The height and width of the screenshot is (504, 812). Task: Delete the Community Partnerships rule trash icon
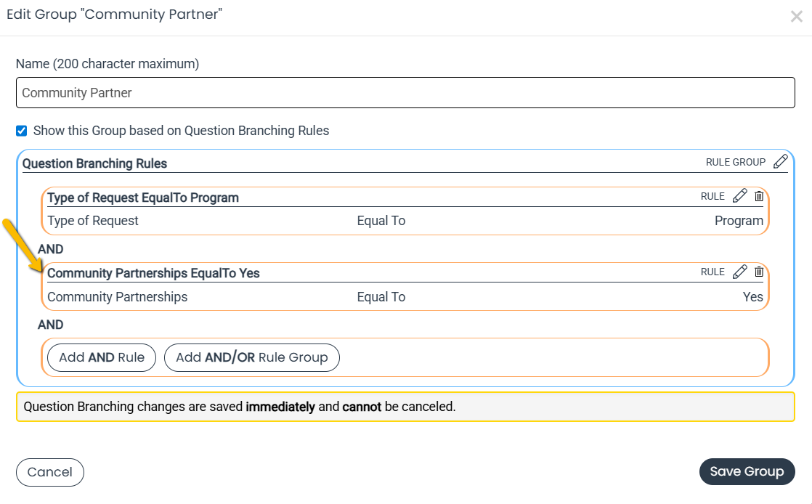coord(759,272)
